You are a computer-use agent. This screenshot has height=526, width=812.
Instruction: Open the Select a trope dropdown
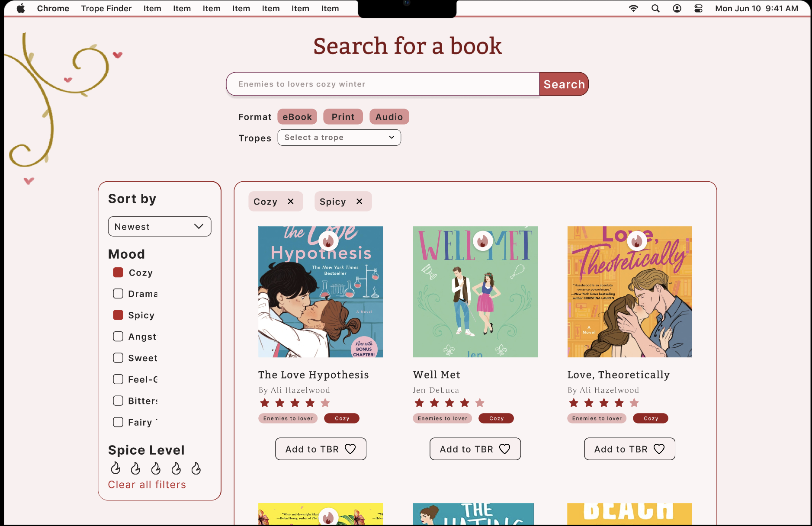pos(339,138)
